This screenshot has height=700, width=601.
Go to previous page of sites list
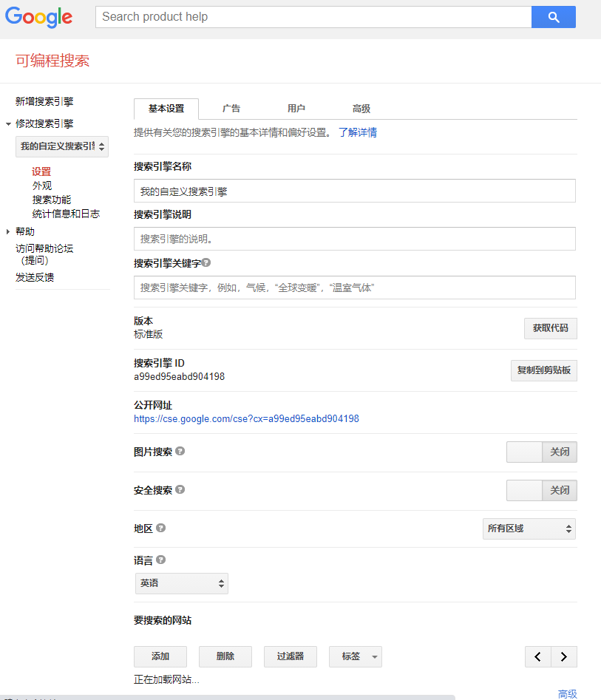click(538, 656)
